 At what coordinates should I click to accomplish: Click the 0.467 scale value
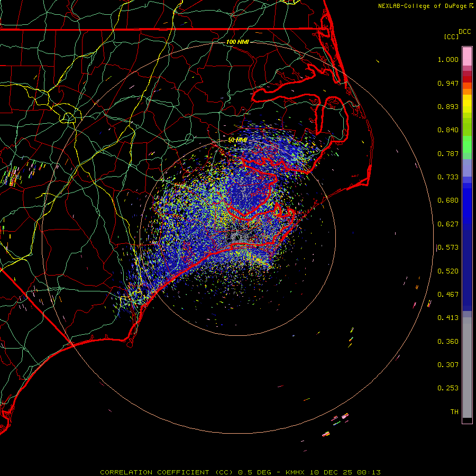pos(448,295)
